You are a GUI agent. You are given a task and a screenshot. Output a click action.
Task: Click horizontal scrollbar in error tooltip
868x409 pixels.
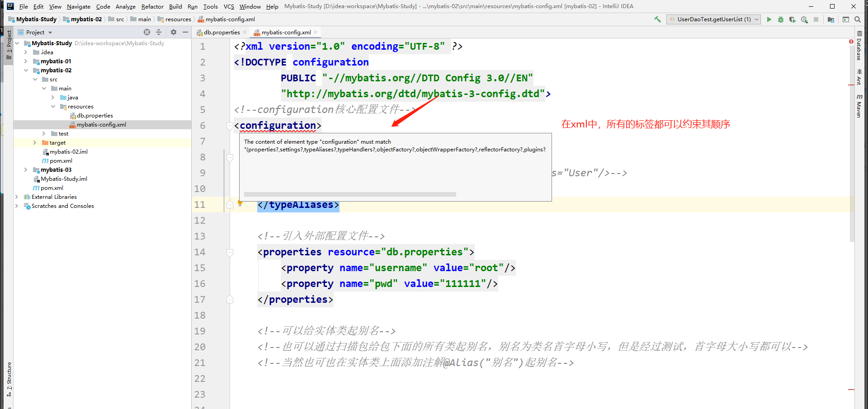click(350, 194)
